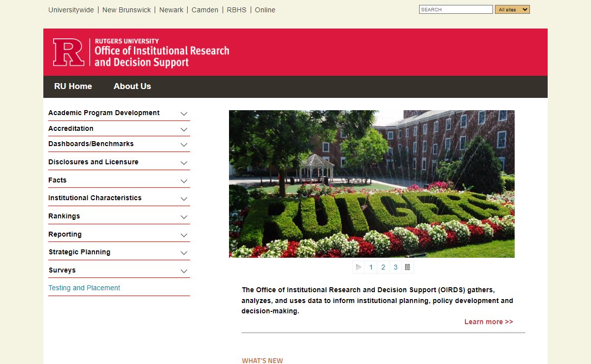Expand the Academic Program Development chevron
The height and width of the screenshot is (364, 591).
coord(184,114)
